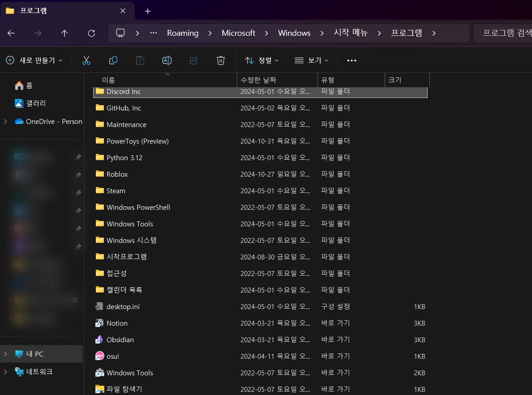Select the Steam folder
Viewport: 532px width, 395px height.
(x=260, y=191)
